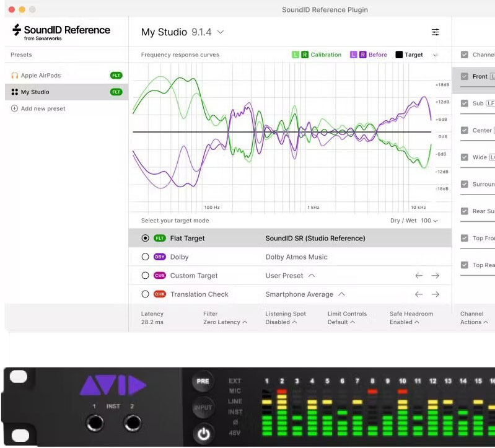Viewport: 495px width, 448px height.
Task: Click SoundID SR (Studio Reference) text
Action: (x=315, y=239)
